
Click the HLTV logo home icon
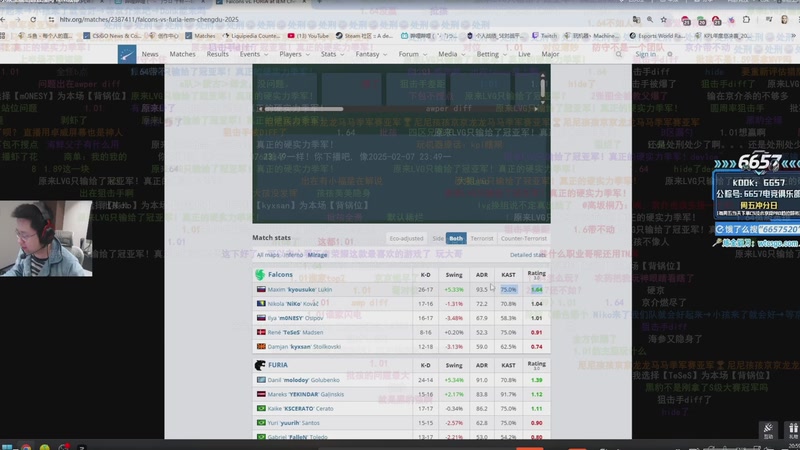pyautogui.click(x=127, y=54)
